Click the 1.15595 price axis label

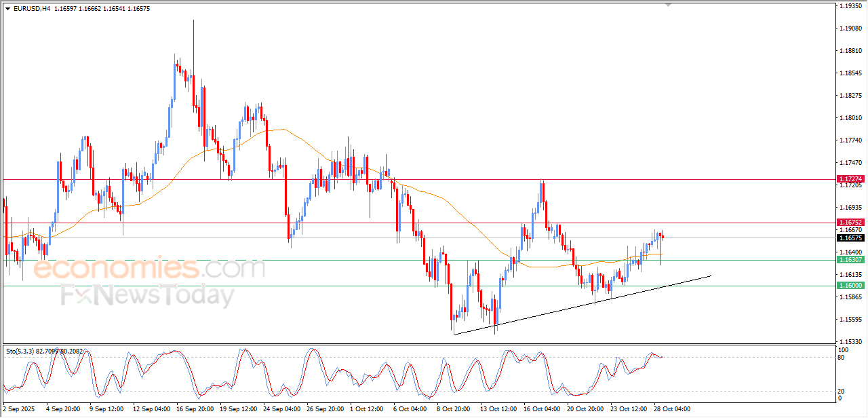point(850,320)
